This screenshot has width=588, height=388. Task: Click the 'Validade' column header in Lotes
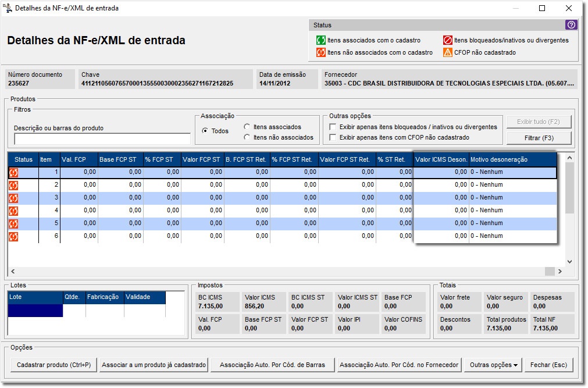[145, 297]
